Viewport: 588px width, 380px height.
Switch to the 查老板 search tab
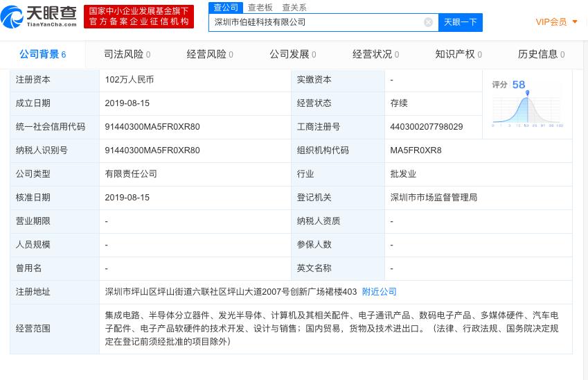click(260, 8)
